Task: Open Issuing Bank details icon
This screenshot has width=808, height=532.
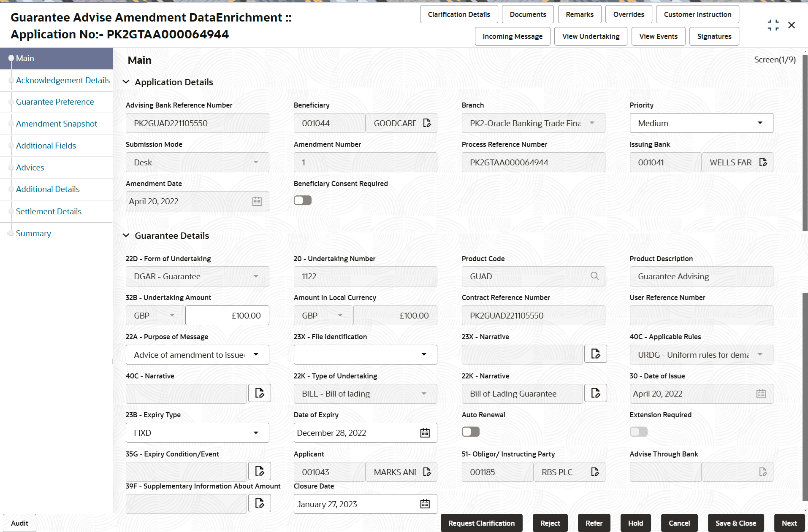Action: point(763,162)
